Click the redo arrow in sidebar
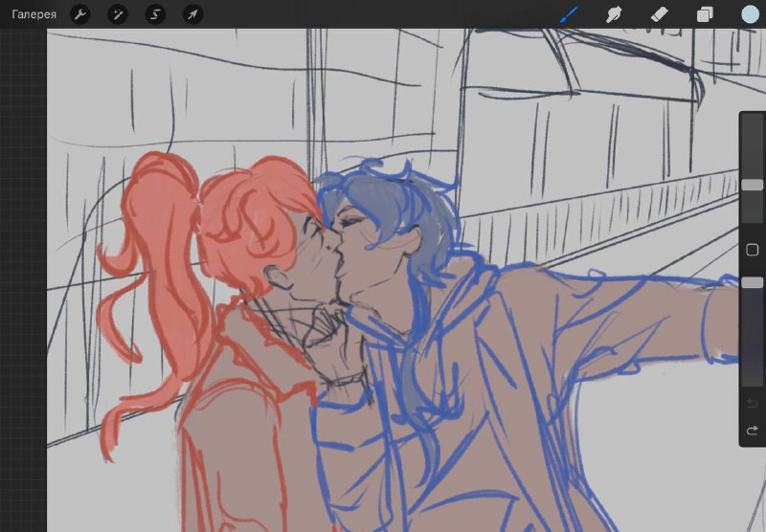 tap(753, 430)
